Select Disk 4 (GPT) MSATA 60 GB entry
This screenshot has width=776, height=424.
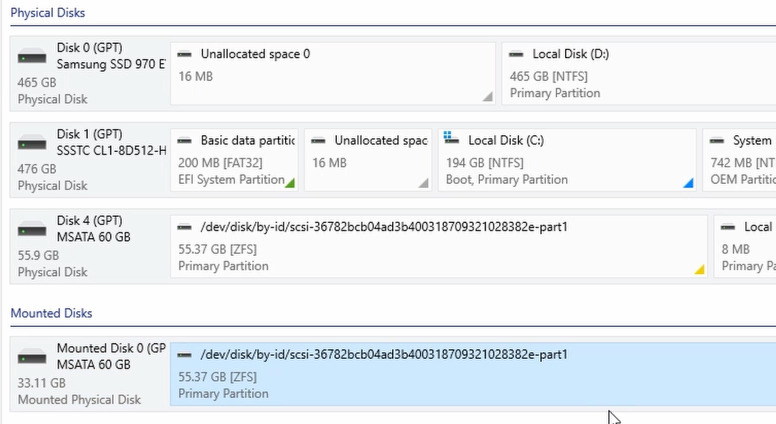[90, 246]
